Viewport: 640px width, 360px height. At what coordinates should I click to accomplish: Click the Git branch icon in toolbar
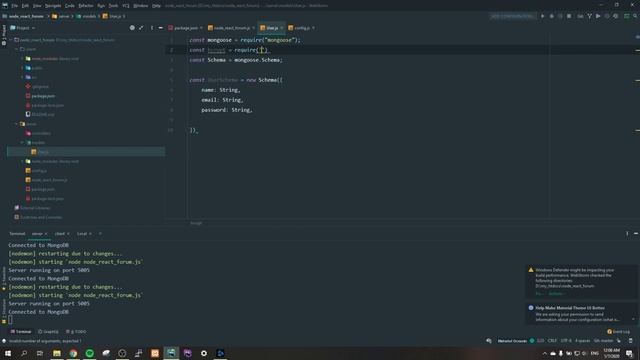589,16
